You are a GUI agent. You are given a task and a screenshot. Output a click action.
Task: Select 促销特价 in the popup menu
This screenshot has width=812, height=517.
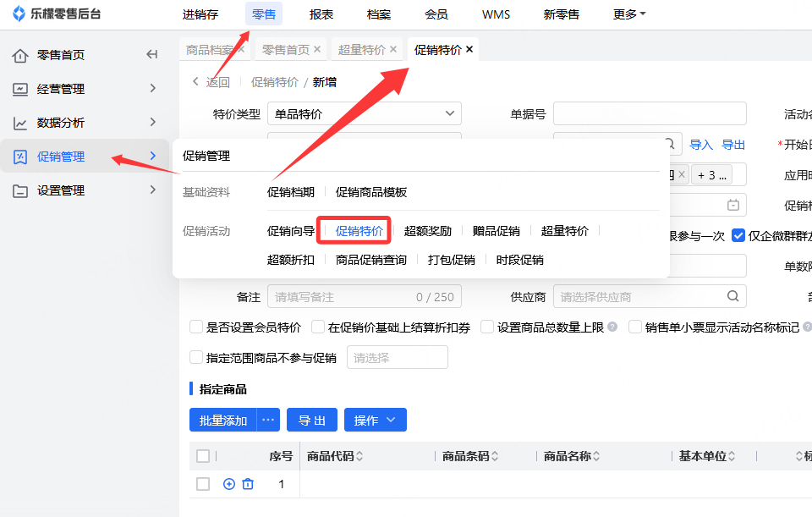click(x=359, y=230)
